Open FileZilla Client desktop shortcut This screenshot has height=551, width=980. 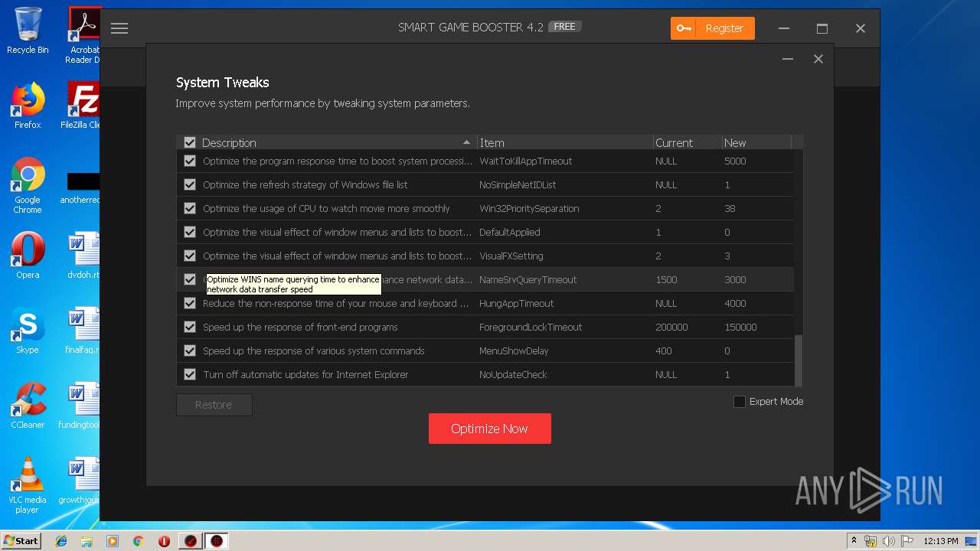click(80, 106)
